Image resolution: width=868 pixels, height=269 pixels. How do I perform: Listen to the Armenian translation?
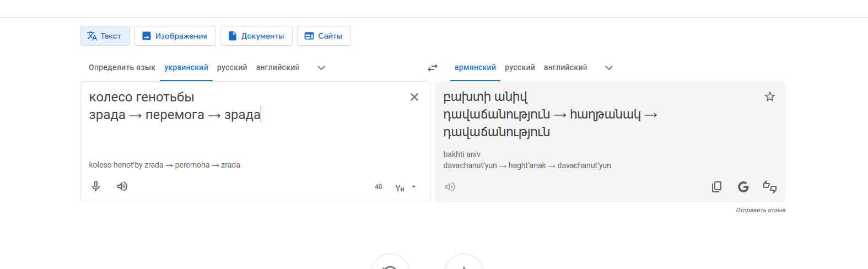(450, 187)
